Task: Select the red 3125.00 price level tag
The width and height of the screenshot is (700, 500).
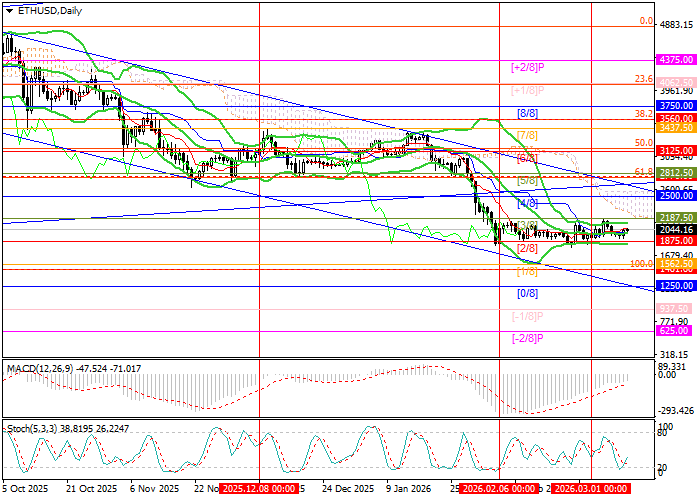Action: click(x=677, y=149)
